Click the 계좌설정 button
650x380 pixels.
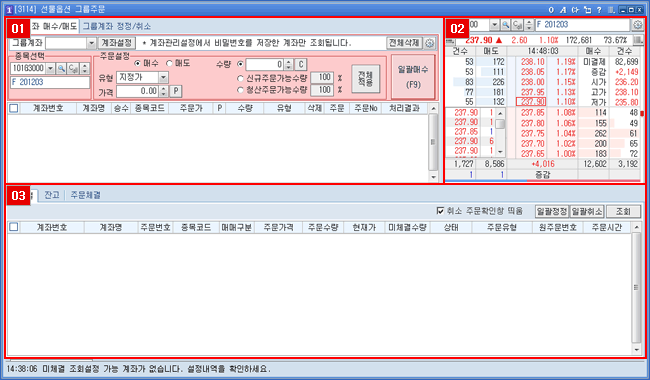[117, 43]
